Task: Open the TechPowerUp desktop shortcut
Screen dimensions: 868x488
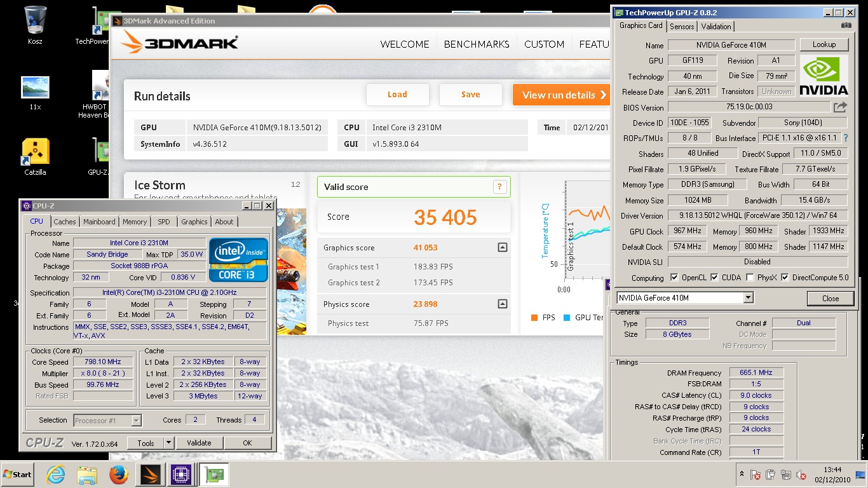Action: click(93, 25)
